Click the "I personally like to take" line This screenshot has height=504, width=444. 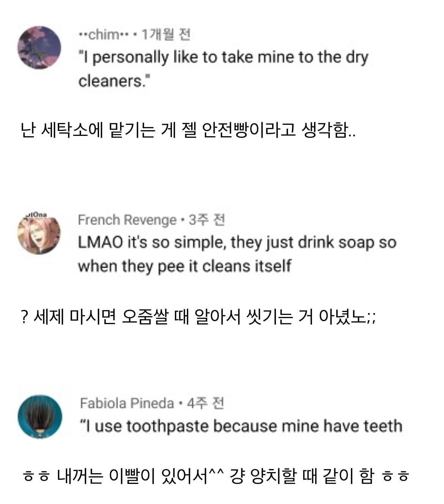tap(223, 57)
